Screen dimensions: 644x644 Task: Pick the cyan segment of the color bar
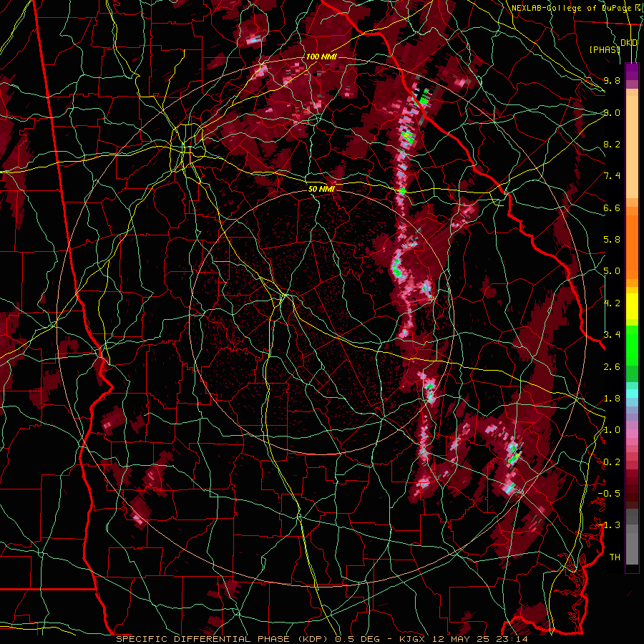click(x=632, y=394)
